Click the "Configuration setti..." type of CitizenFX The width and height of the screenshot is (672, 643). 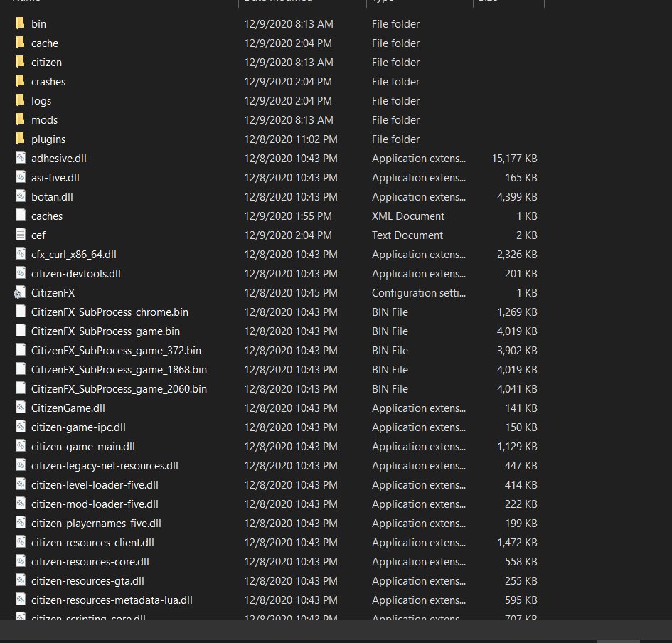point(419,293)
